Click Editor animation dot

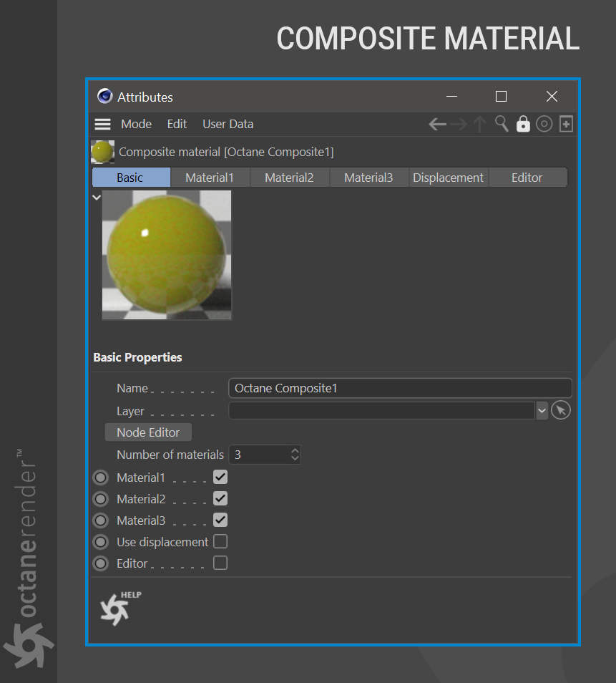click(101, 563)
